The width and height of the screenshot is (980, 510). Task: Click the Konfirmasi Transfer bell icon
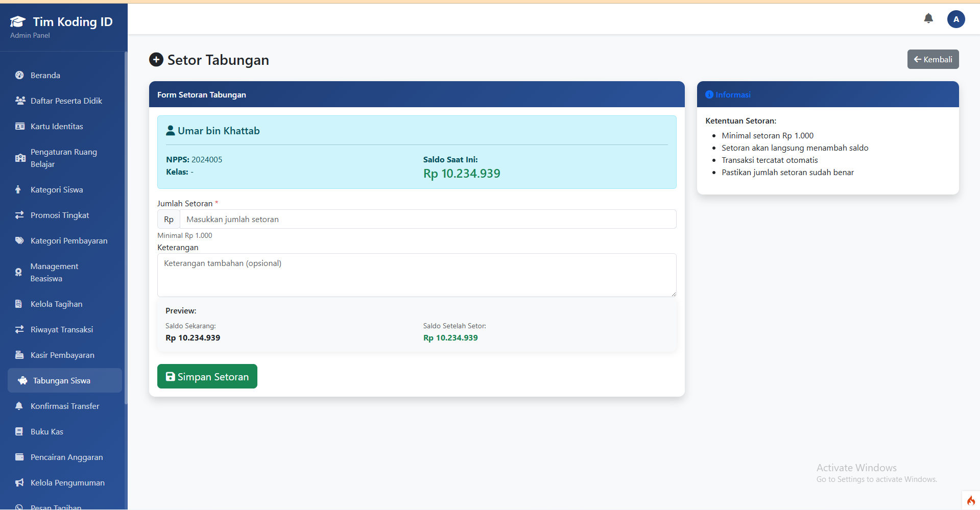pos(19,406)
